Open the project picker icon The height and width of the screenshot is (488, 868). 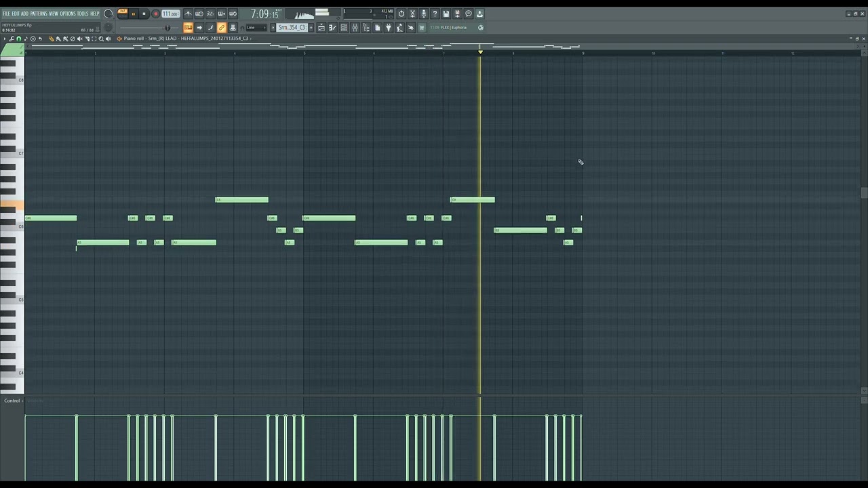pyautogui.click(x=378, y=28)
